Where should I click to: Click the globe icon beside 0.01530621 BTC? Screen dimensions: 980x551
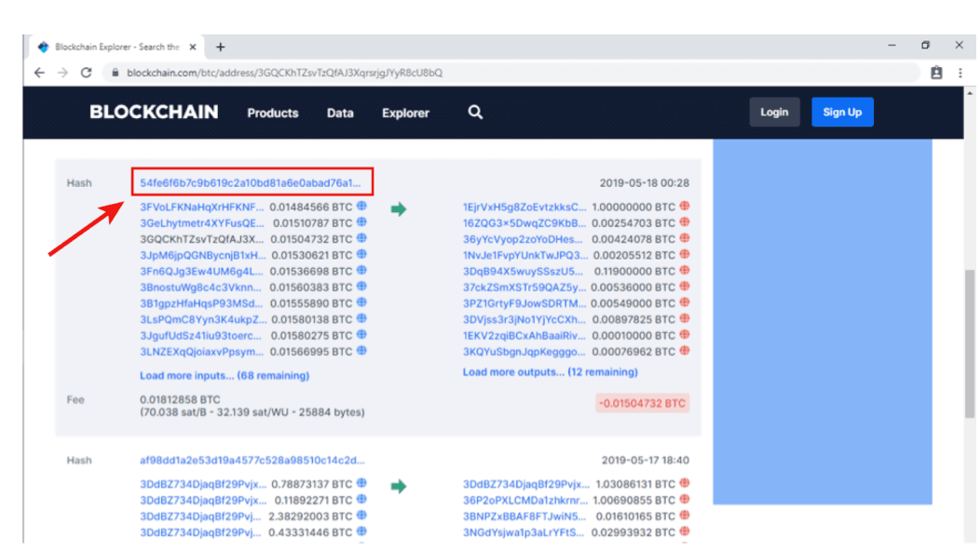pos(361,255)
